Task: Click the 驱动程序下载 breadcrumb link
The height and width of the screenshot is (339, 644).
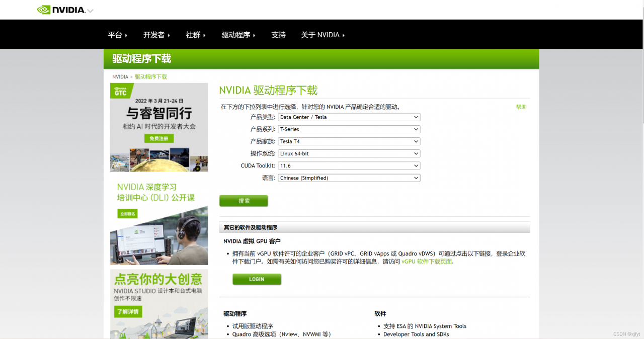Action: 151,77
